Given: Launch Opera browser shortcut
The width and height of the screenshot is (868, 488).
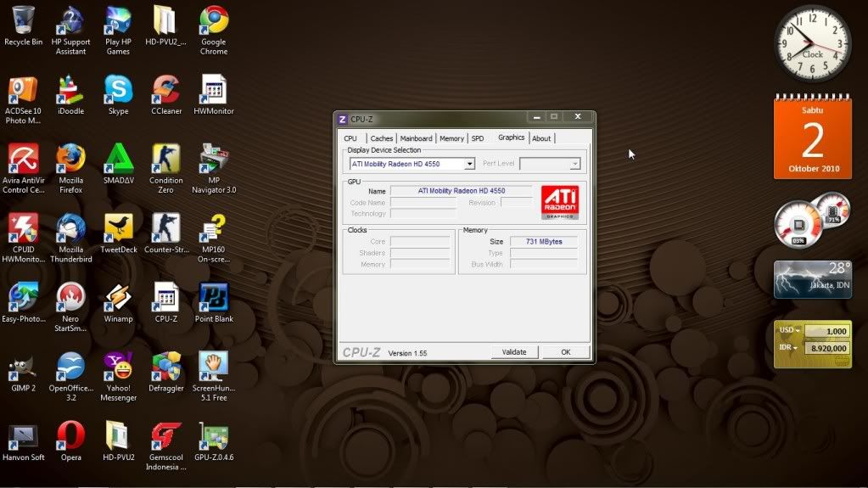Looking at the screenshot, I should (x=71, y=441).
